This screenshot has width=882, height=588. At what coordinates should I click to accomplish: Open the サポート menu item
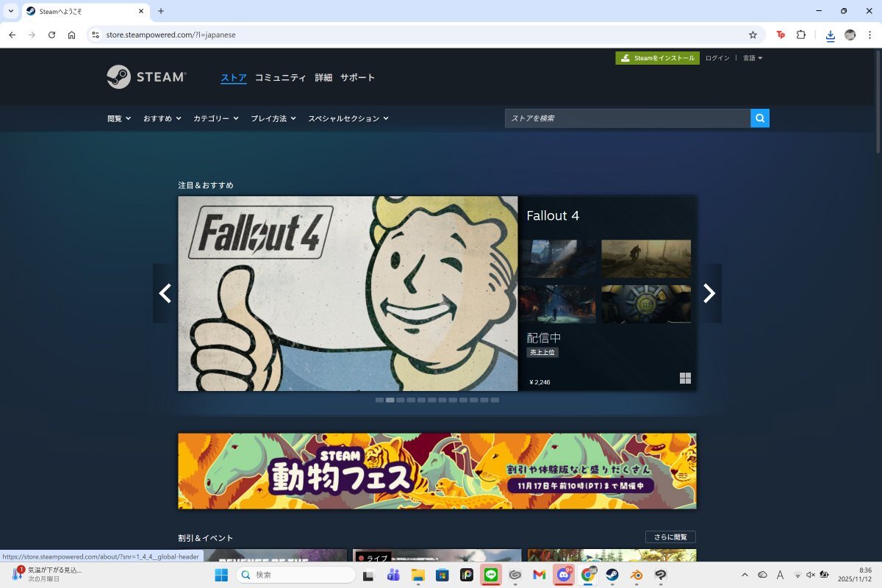pos(357,77)
